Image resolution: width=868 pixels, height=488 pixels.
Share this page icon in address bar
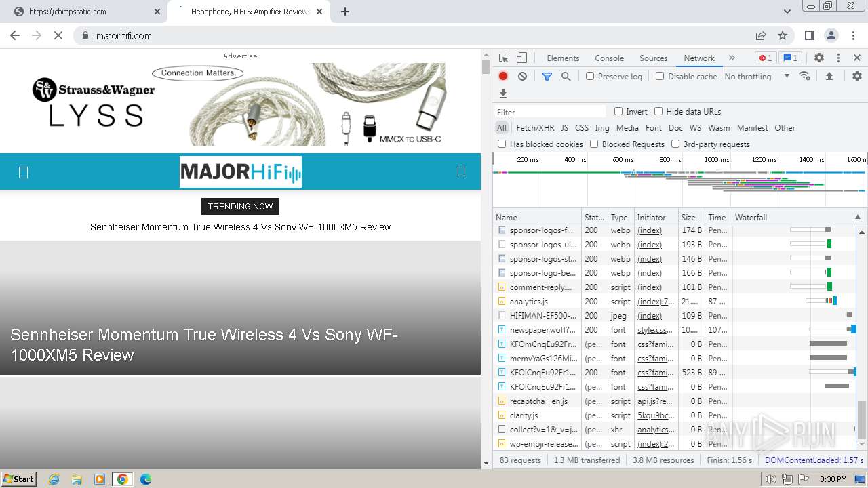click(761, 36)
